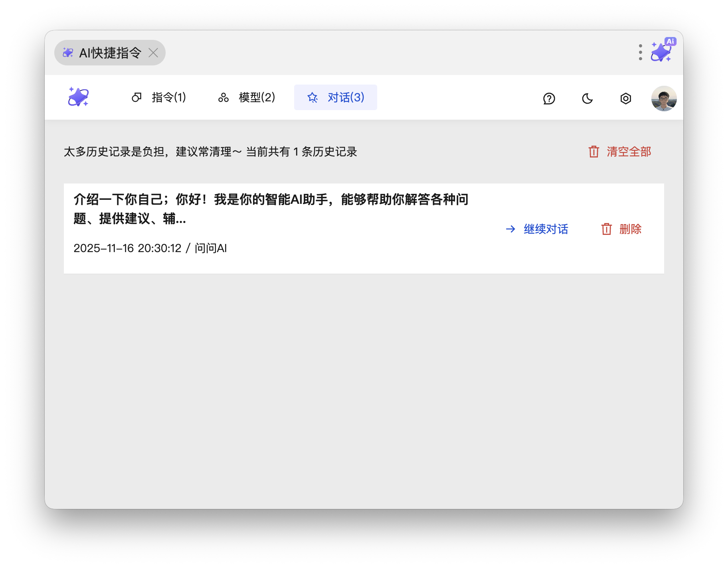Click 删除 for the conversation record

pyautogui.click(x=630, y=229)
